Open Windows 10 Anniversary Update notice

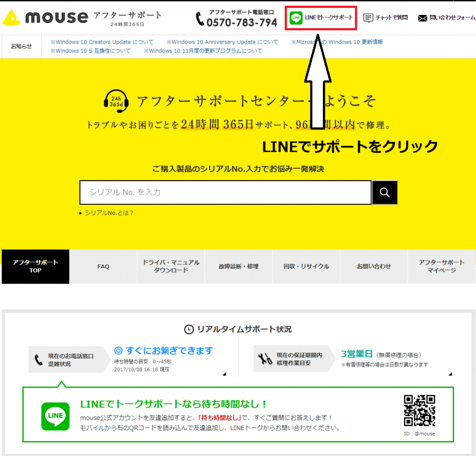[x=222, y=42]
